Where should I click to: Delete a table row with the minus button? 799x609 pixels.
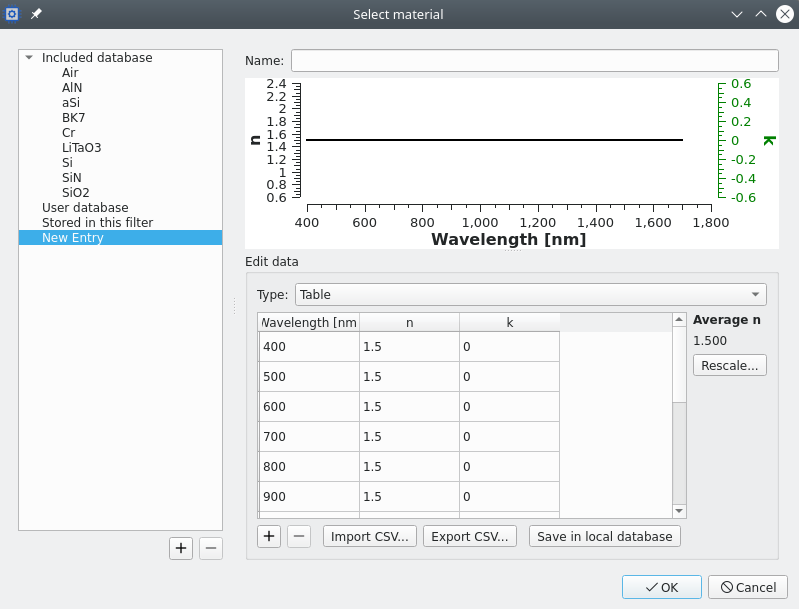click(x=299, y=536)
